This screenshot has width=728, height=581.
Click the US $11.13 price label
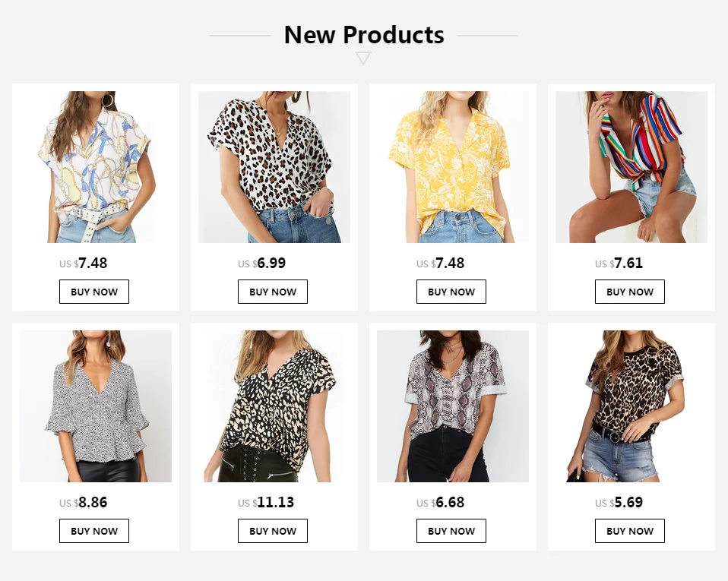(x=266, y=502)
